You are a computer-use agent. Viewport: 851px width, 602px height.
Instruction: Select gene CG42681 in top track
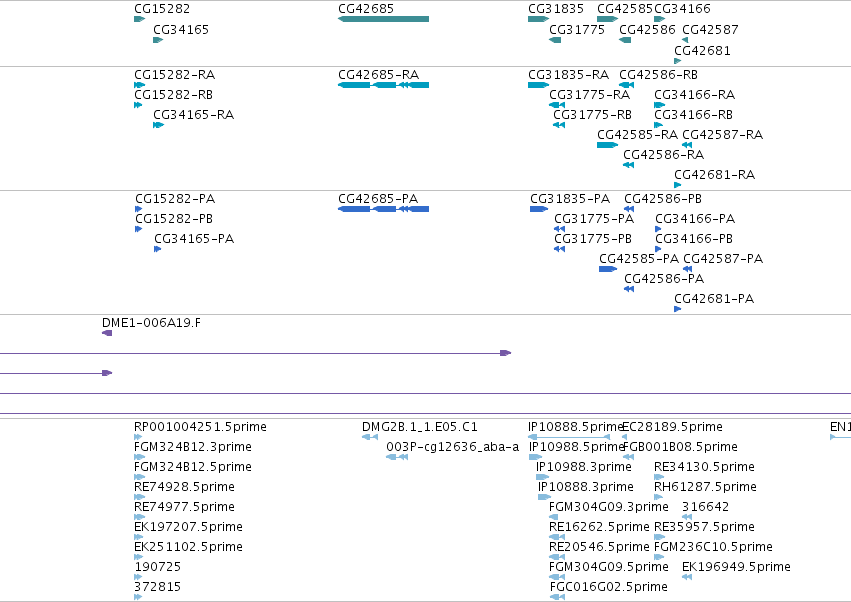coord(677,61)
